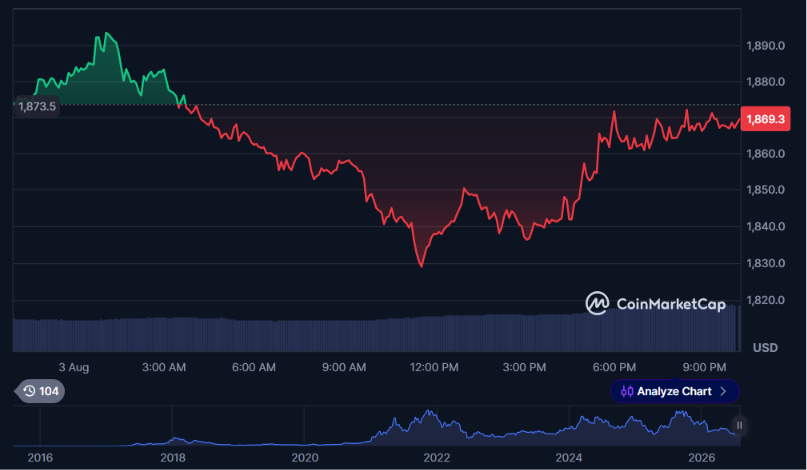Click 2024 on the overview timeline

click(x=569, y=458)
